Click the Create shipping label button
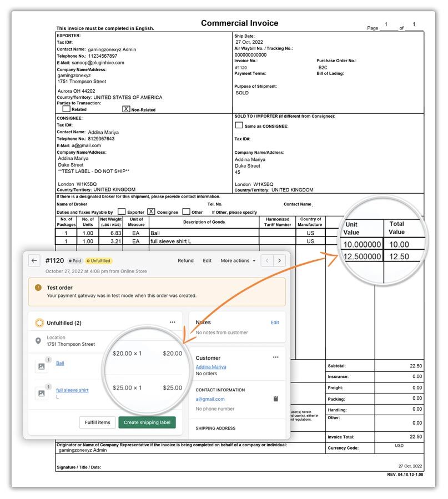The image size is (448, 499). tap(147, 422)
